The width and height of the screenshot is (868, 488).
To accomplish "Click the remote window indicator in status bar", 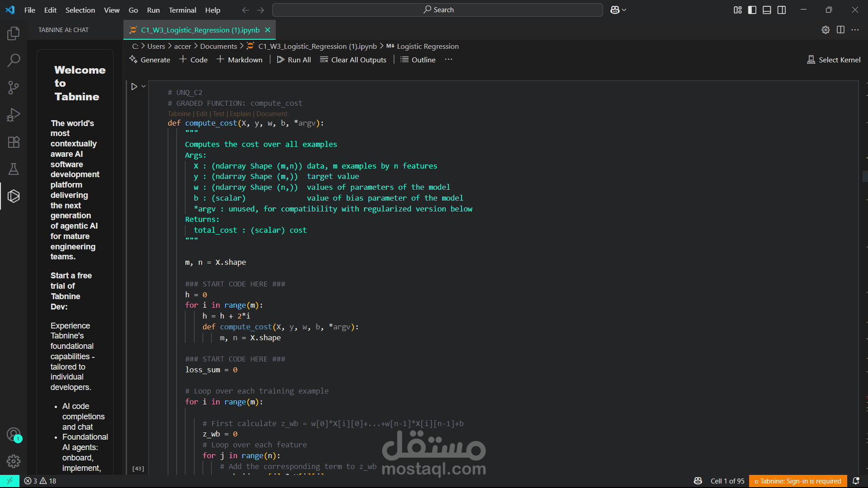I will pos(9,481).
